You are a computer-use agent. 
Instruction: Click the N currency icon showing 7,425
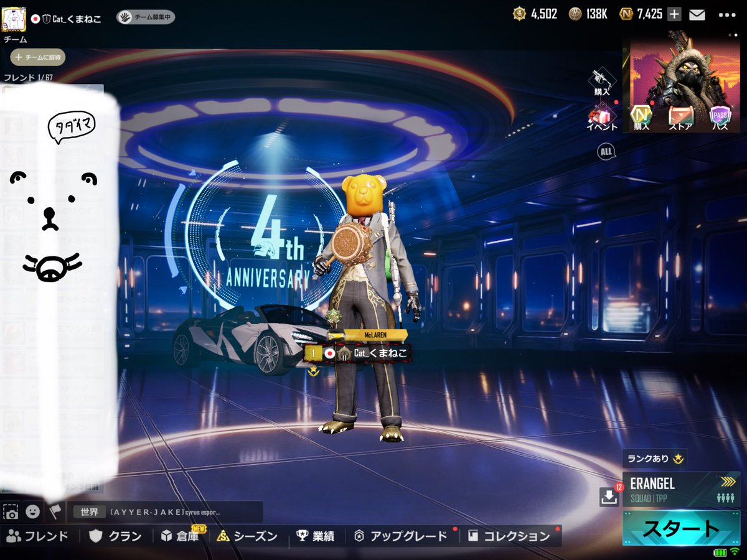point(626,14)
